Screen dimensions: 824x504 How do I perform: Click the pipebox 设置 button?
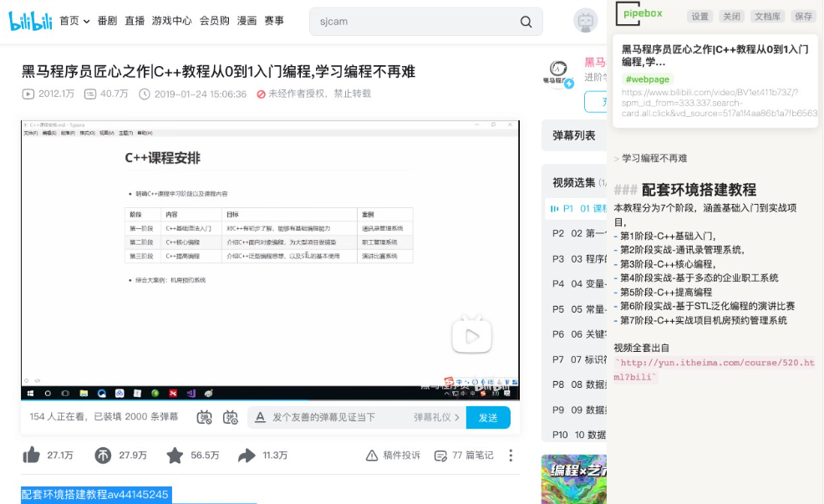click(699, 16)
